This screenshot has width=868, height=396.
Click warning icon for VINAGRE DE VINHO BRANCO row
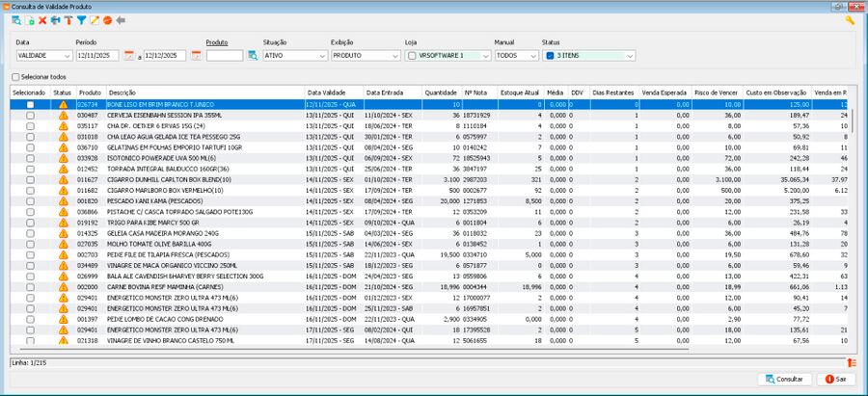[63, 340]
